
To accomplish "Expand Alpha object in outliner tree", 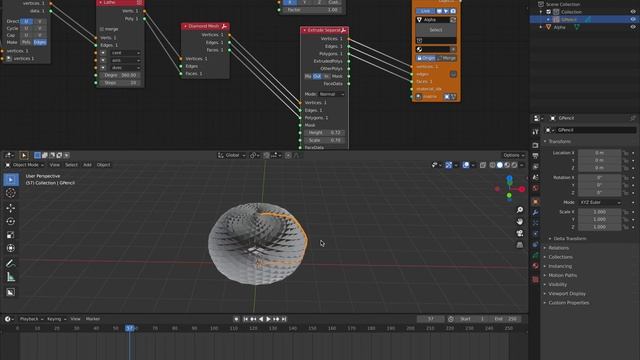I will [x=541, y=27].
